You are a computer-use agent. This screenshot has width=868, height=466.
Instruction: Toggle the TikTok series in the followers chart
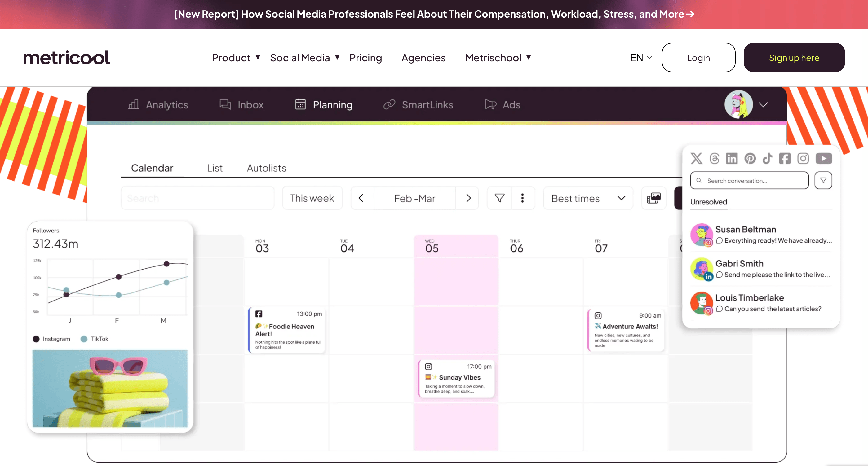[x=94, y=339]
